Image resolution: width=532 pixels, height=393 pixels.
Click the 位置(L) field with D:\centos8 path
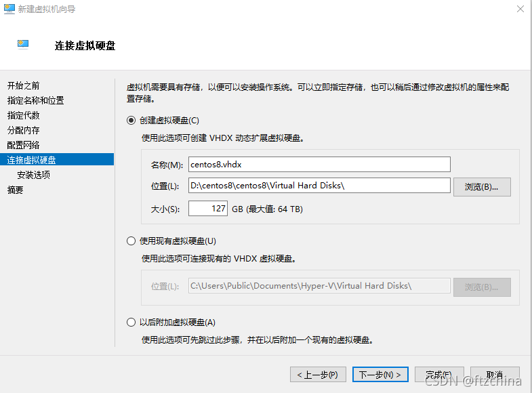click(x=319, y=186)
